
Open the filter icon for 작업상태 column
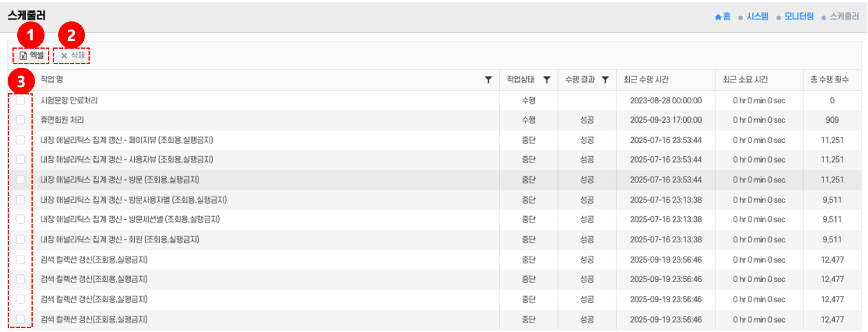547,80
